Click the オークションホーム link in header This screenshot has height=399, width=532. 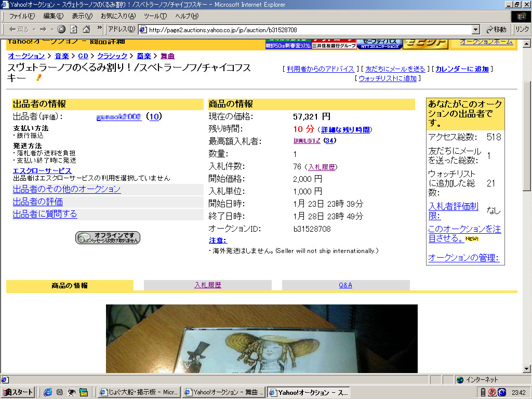(x=486, y=42)
